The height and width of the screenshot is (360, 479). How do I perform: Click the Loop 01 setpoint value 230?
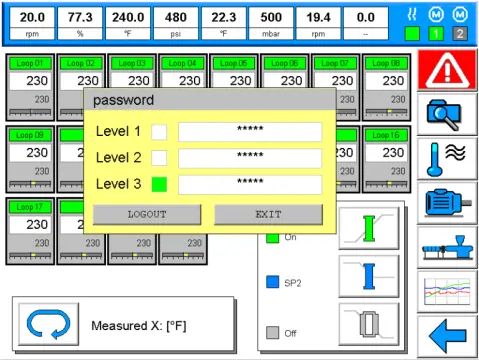(x=30, y=81)
